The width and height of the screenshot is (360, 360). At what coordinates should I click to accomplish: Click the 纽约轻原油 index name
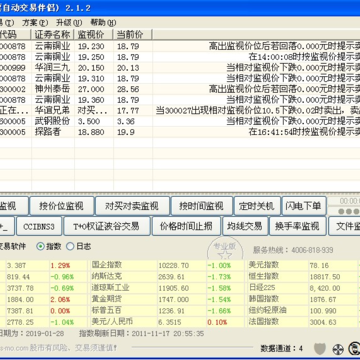point(267,310)
